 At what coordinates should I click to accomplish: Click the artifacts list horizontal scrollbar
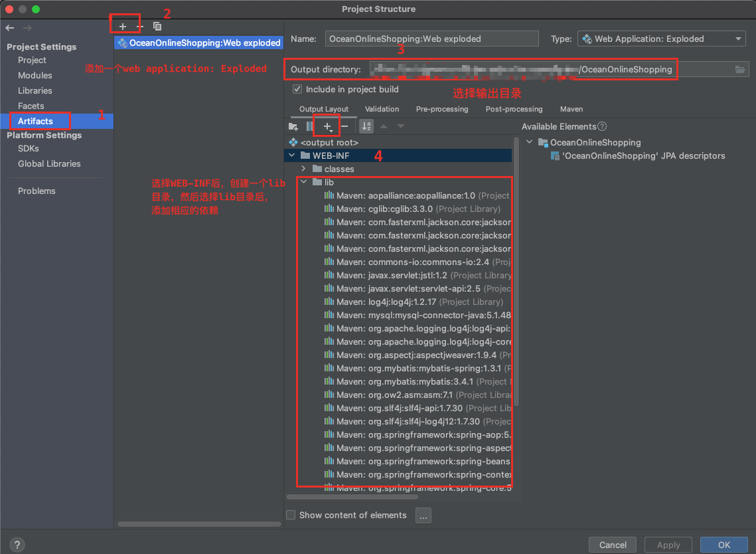click(x=199, y=524)
